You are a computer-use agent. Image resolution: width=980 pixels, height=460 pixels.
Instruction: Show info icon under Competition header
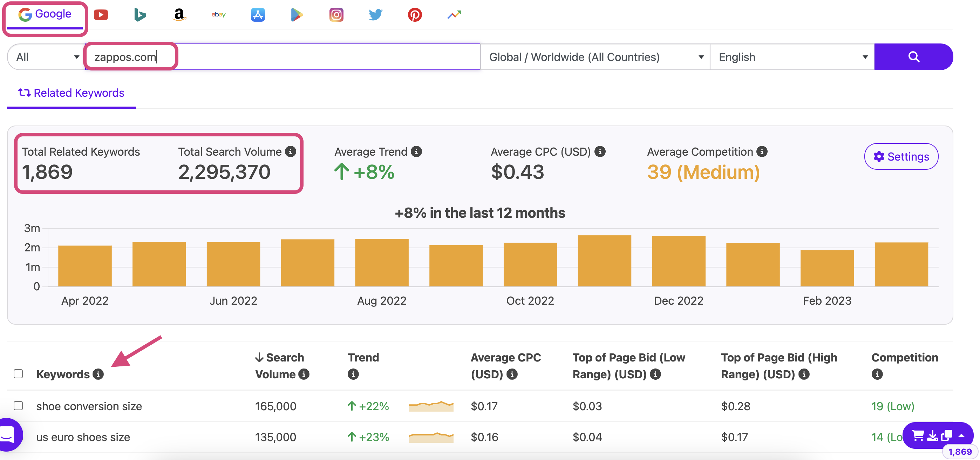click(x=877, y=374)
